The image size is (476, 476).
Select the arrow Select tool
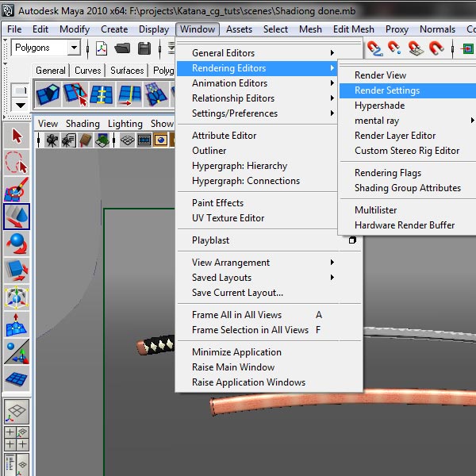(17, 136)
